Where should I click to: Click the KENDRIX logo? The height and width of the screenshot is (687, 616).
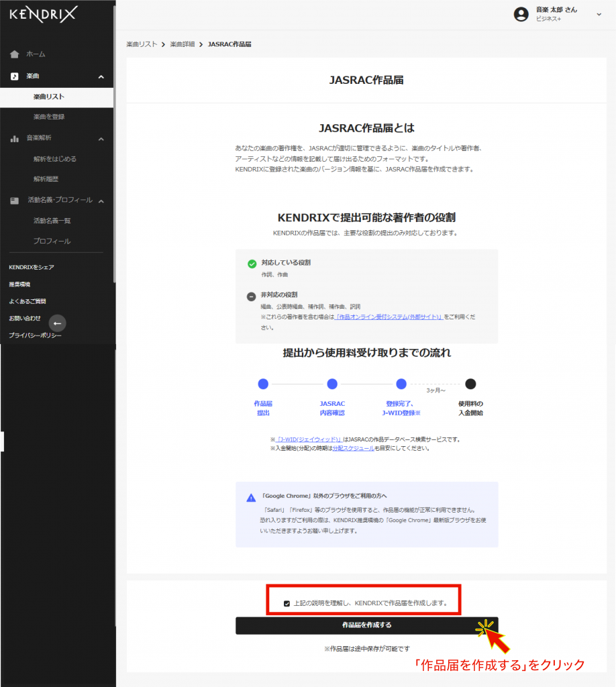(44, 14)
